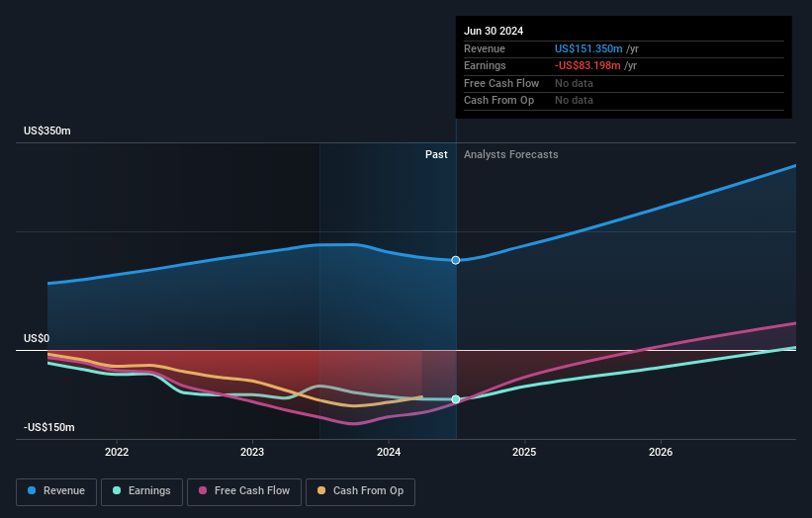This screenshot has height=518, width=812.
Task: Click the US$350m y-axis label
Action: click(x=47, y=130)
